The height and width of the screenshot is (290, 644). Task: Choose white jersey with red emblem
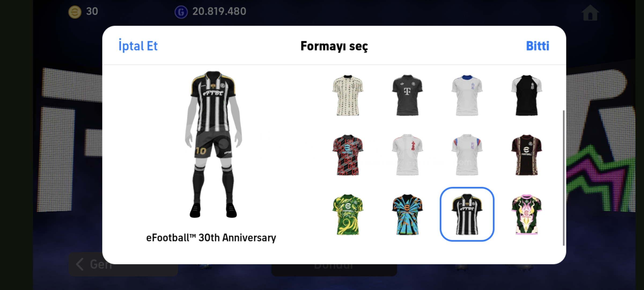[x=407, y=155]
